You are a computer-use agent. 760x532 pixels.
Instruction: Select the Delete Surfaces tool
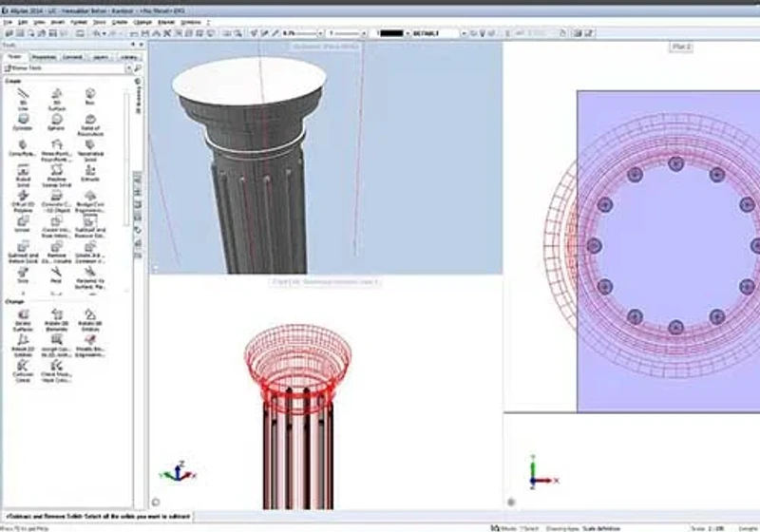pos(23,320)
